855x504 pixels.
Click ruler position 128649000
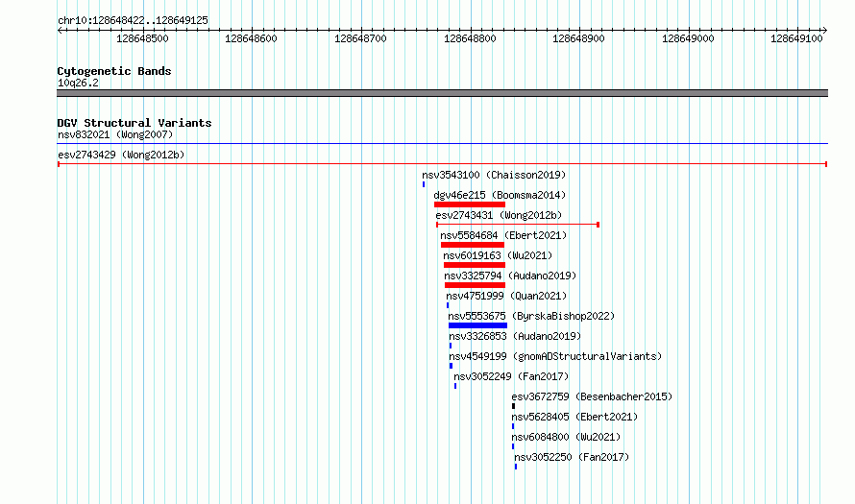click(688, 38)
